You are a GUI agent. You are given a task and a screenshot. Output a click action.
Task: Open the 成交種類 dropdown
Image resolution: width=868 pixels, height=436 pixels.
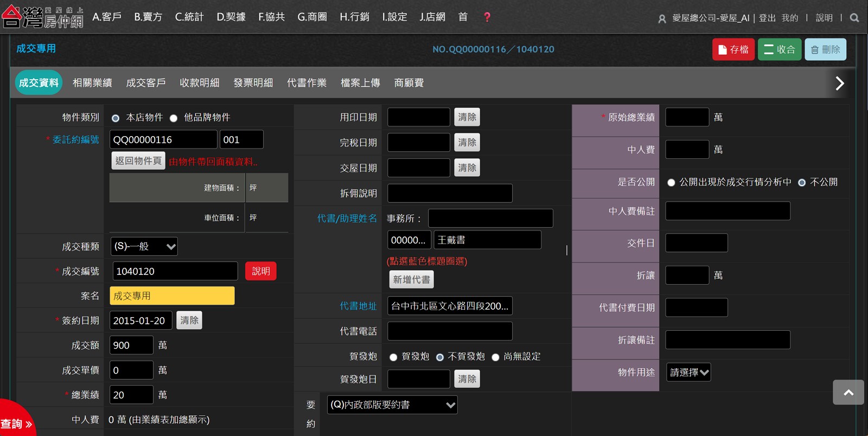click(x=144, y=247)
